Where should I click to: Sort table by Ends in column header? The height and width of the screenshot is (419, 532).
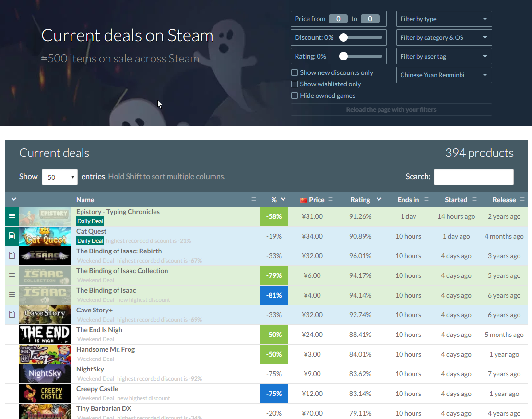point(408,200)
